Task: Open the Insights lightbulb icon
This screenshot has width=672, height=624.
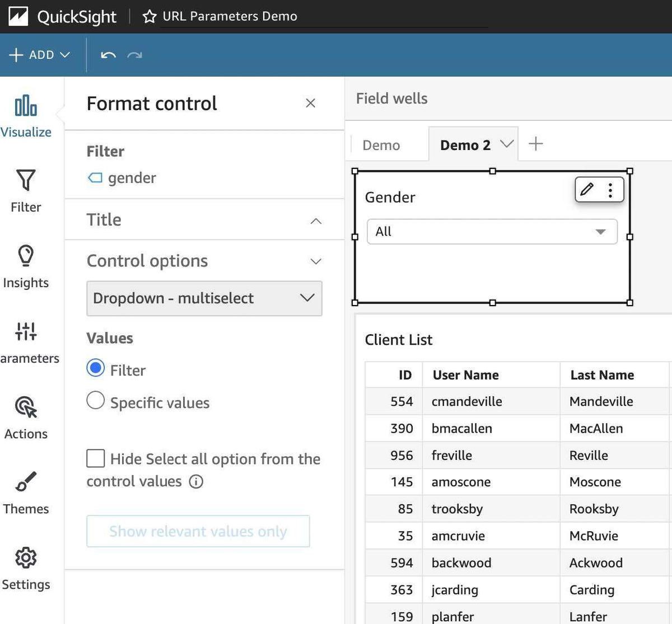Action: tap(26, 256)
